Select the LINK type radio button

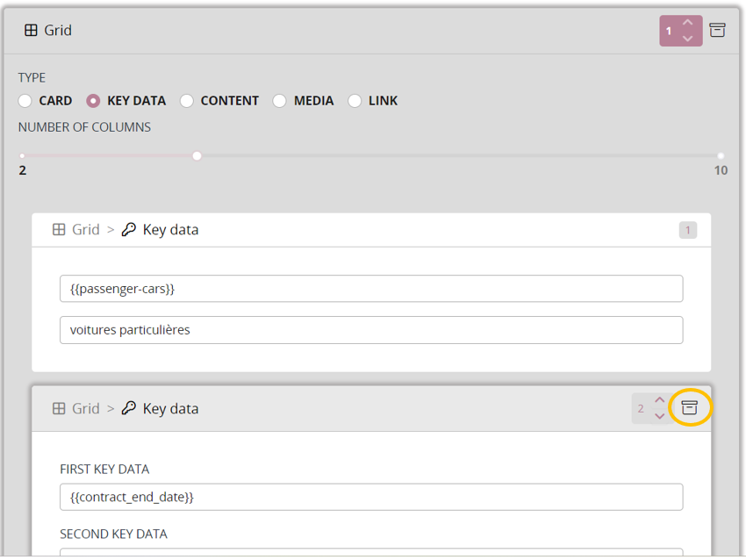click(x=355, y=101)
